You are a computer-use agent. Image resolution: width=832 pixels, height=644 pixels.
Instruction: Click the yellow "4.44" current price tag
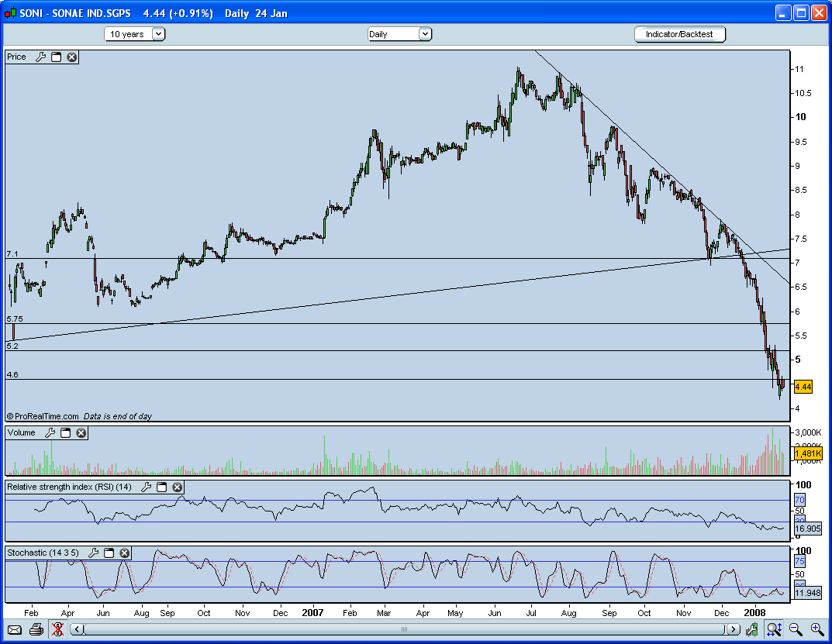point(803,387)
